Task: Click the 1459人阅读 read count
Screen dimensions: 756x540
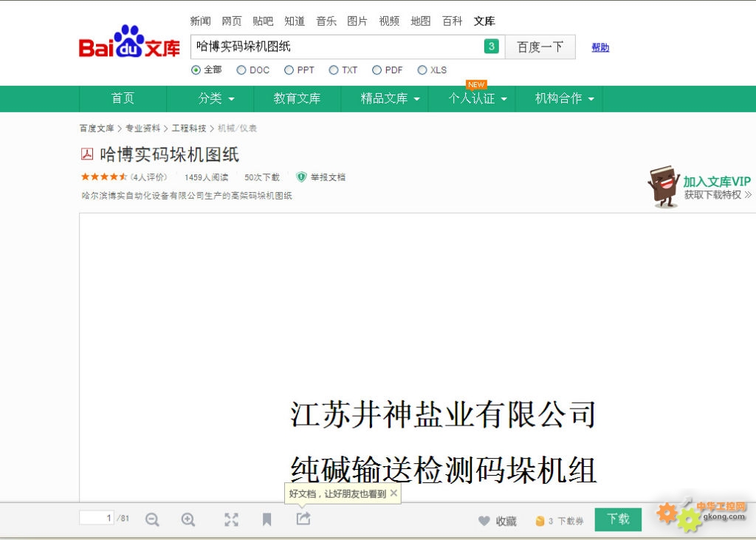Action: [x=207, y=177]
